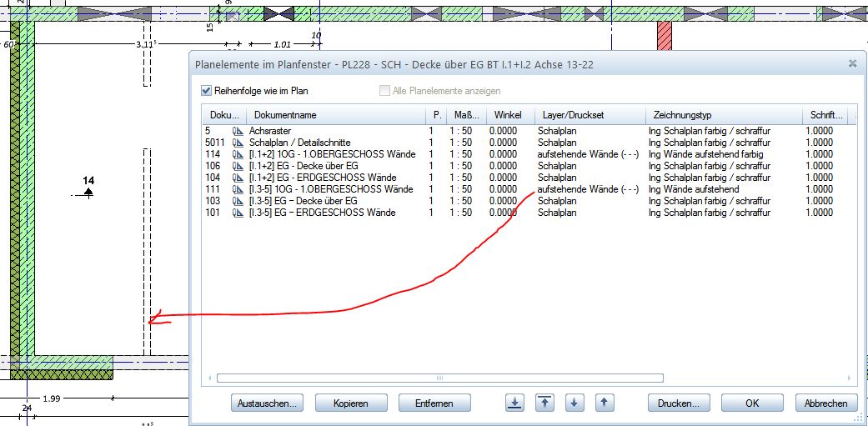Click document icon for Schalplan / Detailschnitte
The image size is (868, 426).
click(238, 143)
